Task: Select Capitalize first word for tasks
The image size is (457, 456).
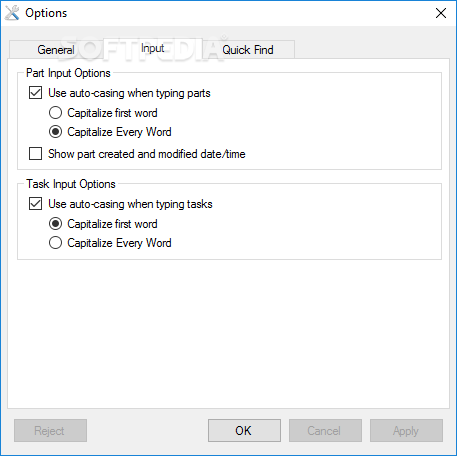Action: pos(55,224)
